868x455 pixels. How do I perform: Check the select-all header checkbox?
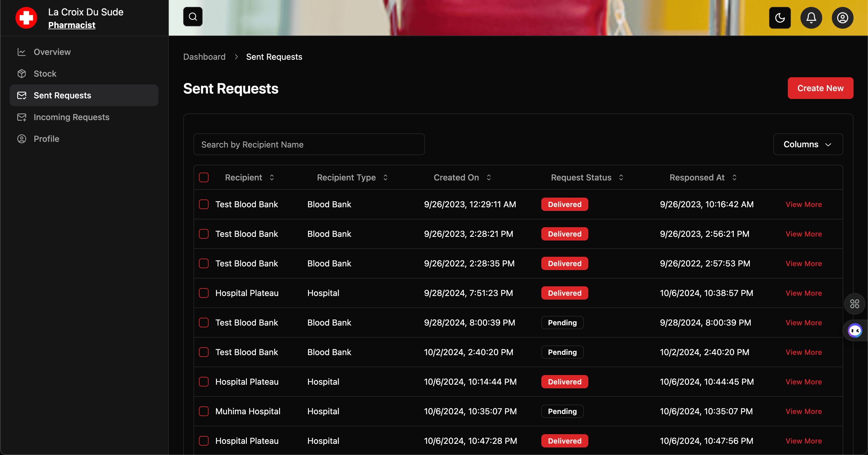pyautogui.click(x=204, y=177)
